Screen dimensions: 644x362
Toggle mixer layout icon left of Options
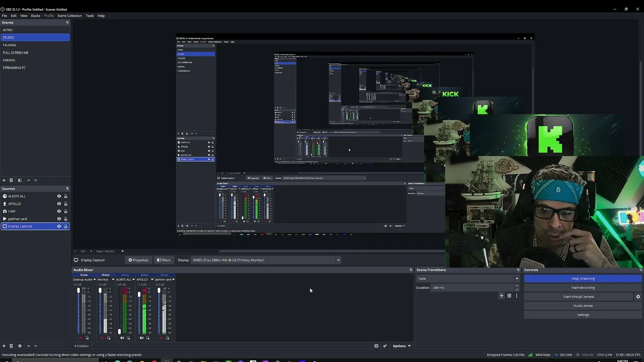point(376,346)
